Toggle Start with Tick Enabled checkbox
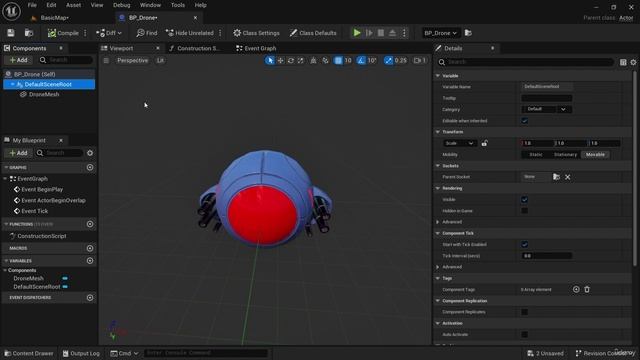Screen dimensions: 640x360 tap(524, 244)
